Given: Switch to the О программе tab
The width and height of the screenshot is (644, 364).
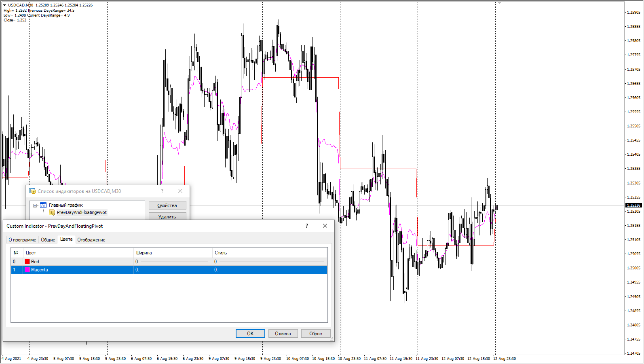Looking at the screenshot, I should [x=22, y=240].
